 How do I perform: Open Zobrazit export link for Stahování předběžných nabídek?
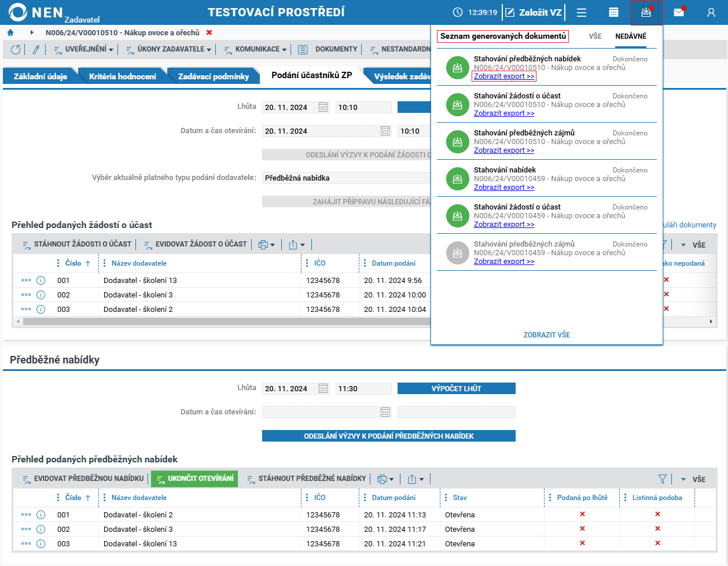(504, 76)
